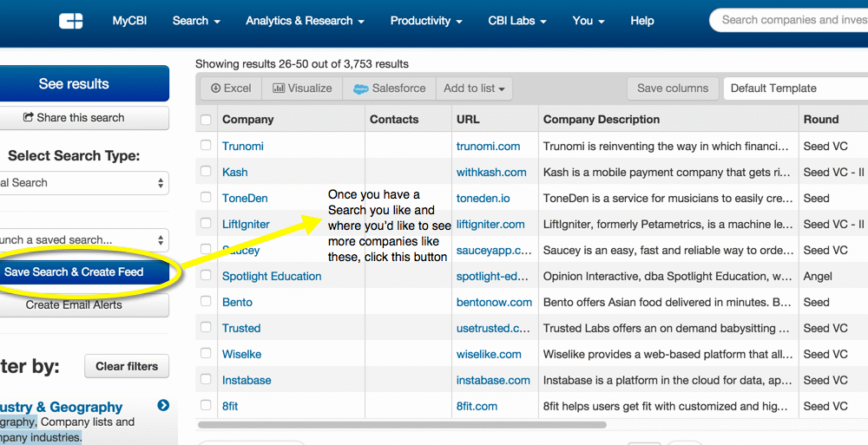The width and height of the screenshot is (868, 445).
Task: Open the You account menu
Action: pyautogui.click(x=589, y=21)
